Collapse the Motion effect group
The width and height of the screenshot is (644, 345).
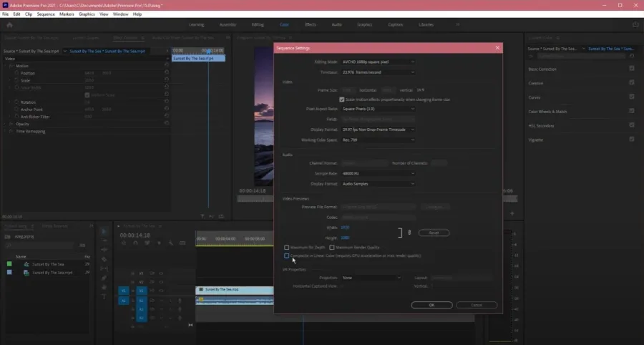tap(6, 66)
